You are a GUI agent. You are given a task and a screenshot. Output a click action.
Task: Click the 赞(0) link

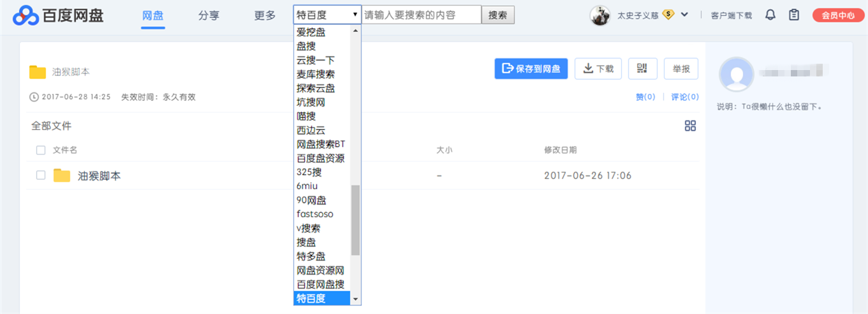[645, 97]
